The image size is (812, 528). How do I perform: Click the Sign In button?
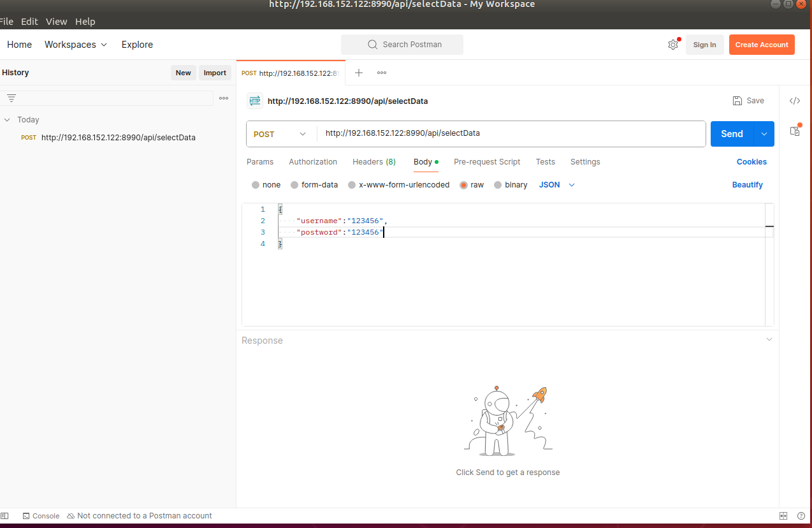click(x=704, y=45)
